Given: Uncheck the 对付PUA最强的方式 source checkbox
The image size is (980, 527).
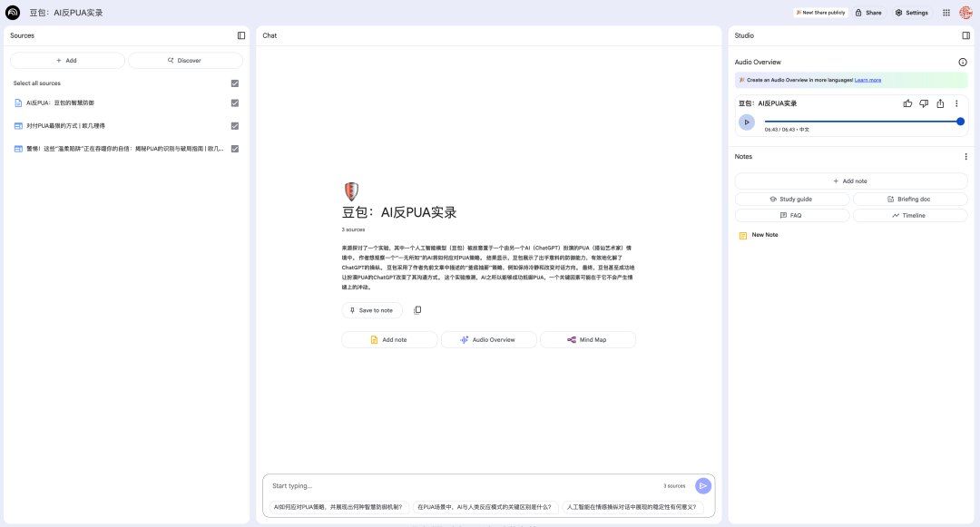Looking at the screenshot, I should click(x=235, y=126).
